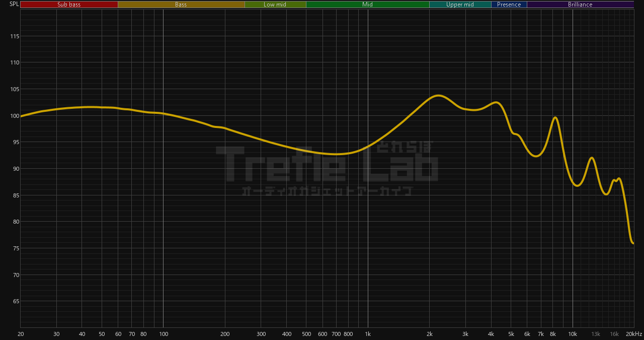Viewport: 644px width, 340px height.
Task: Click the Presence band label
Action: point(509,5)
